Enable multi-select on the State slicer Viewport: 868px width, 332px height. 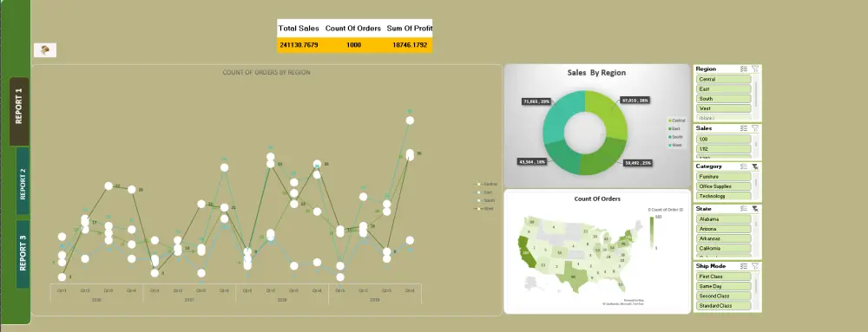(744, 209)
